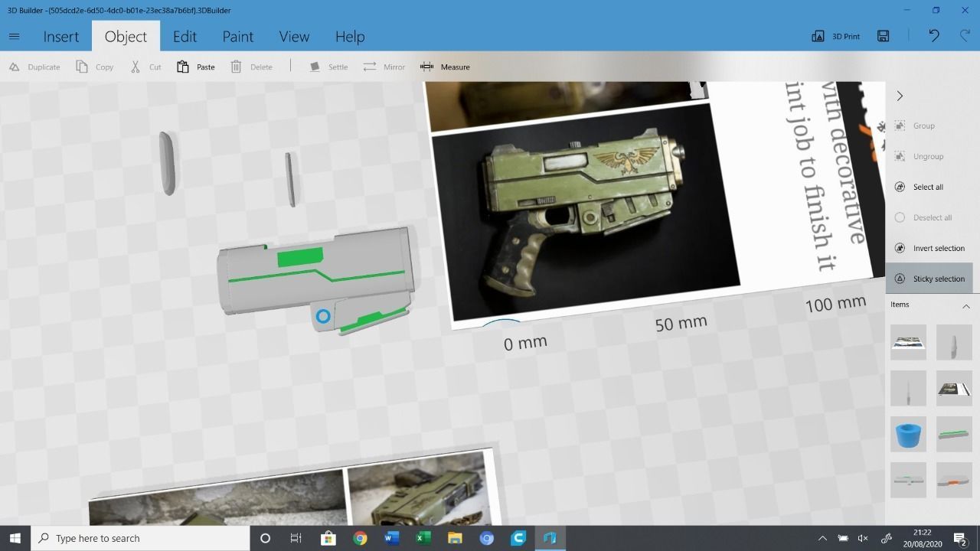Viewport: 980px width, 551px height.
Task: Switch to the Paint tab
Action: (237, 37)
